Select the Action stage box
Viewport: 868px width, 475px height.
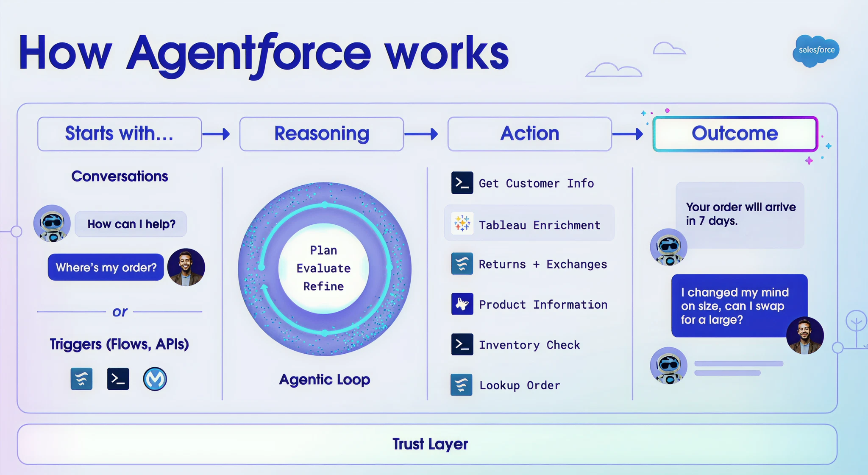(x=529, y=134)
